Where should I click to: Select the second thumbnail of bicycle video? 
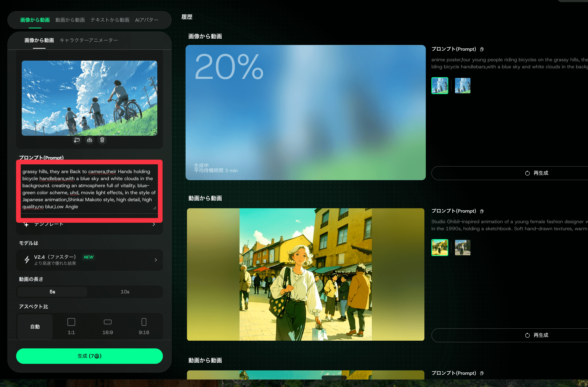(462, 86)
